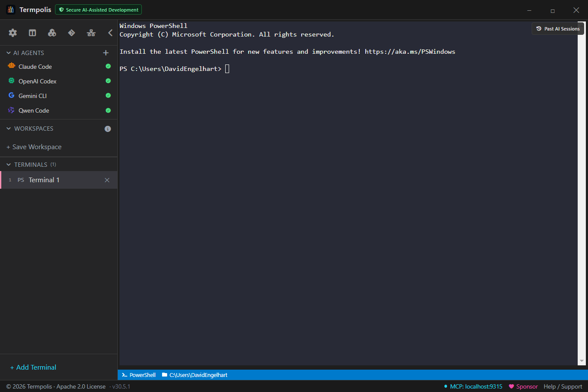Viewport: 588px width, 392px height.
Task: Click Gemini CLI green status check
Action: pos(108,95)
